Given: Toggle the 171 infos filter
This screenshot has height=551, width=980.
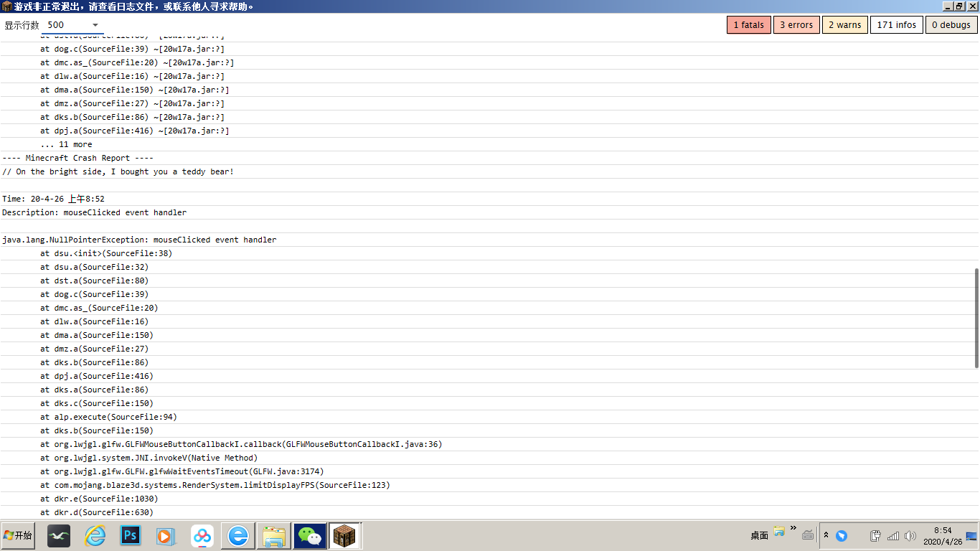Looking at the screenshot, I should (897, 25).
